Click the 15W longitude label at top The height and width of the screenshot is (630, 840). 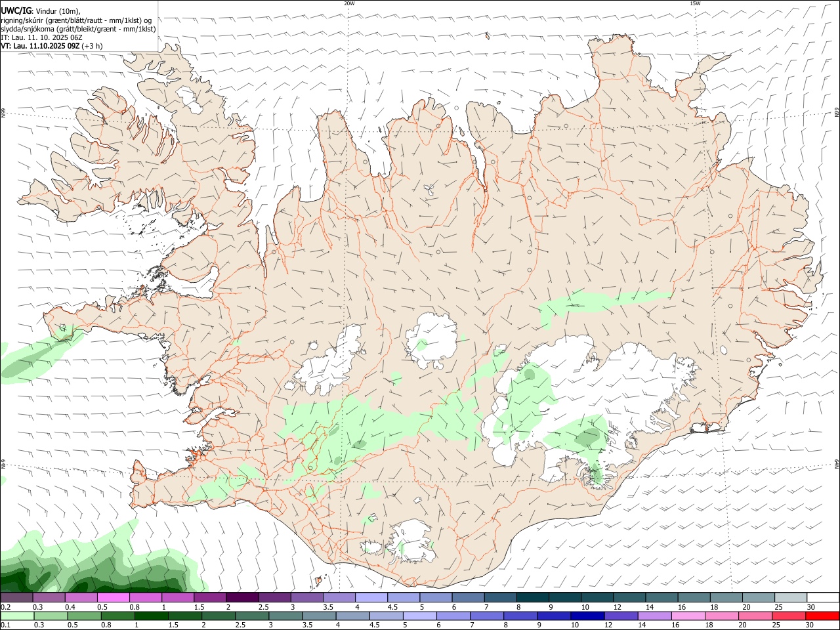tap(695, 3)
